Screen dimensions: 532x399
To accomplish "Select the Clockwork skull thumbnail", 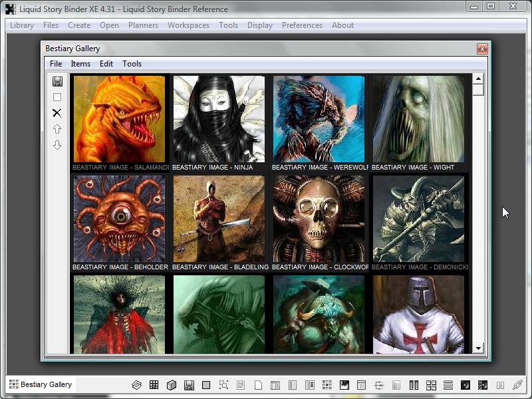I will 319,219.
